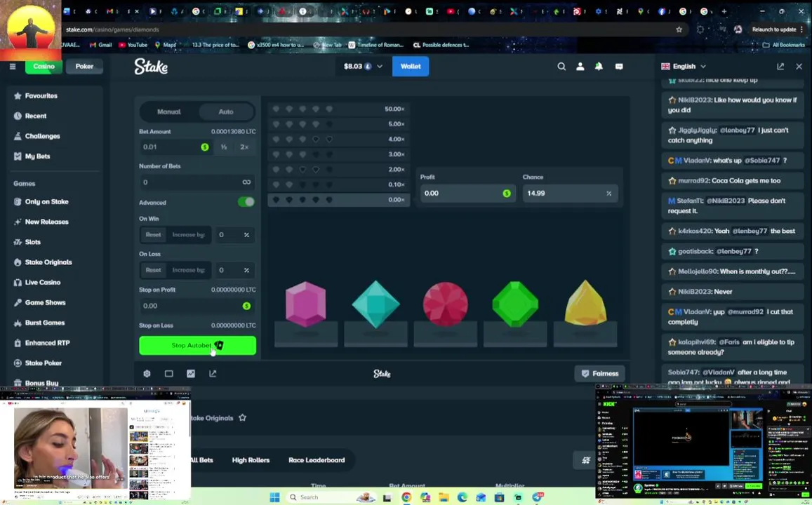The image size is (812, 505).
Task: Click the red round gem
Action: pos(446,304)
